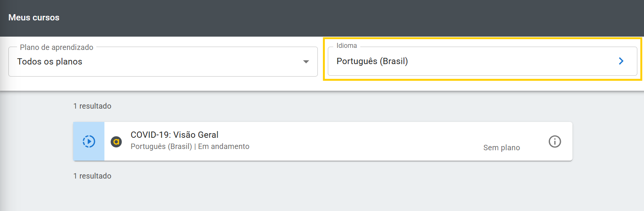Click the in-progress play icon on course card
Viewport: 644px width, 211px height.
89,141
